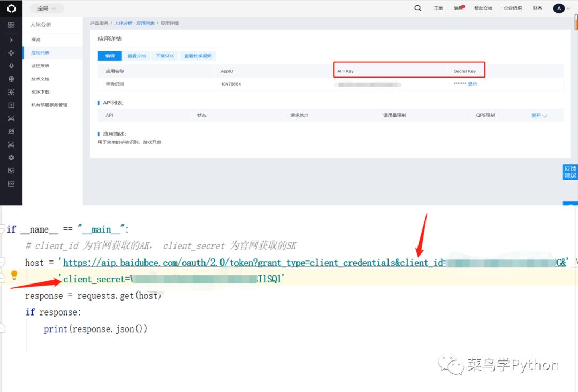Click the API Key column header

coord(345,71)
